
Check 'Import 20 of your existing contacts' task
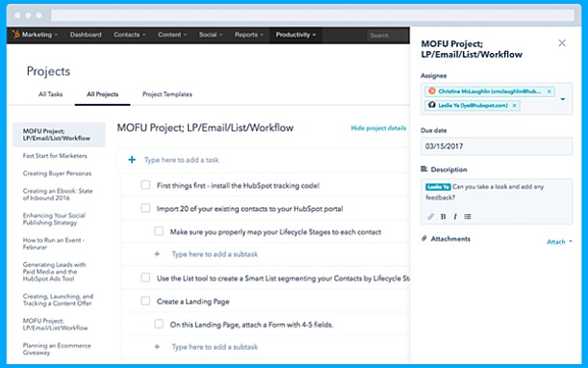[x=145, y=208]
